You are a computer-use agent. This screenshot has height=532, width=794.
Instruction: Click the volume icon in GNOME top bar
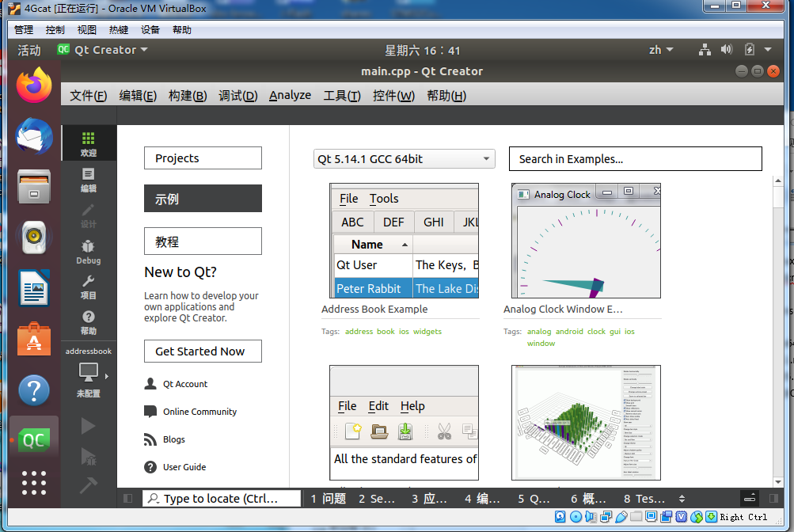point(727,49)
